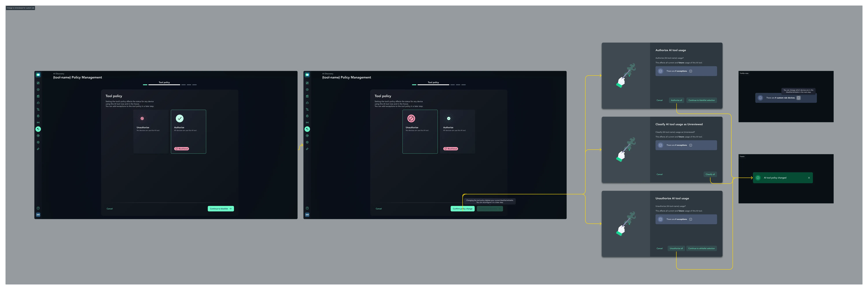Click the AI tool policy changed toast text
Image resolution: width=868 pixels, height=290 pixels.
coord(775,178)
